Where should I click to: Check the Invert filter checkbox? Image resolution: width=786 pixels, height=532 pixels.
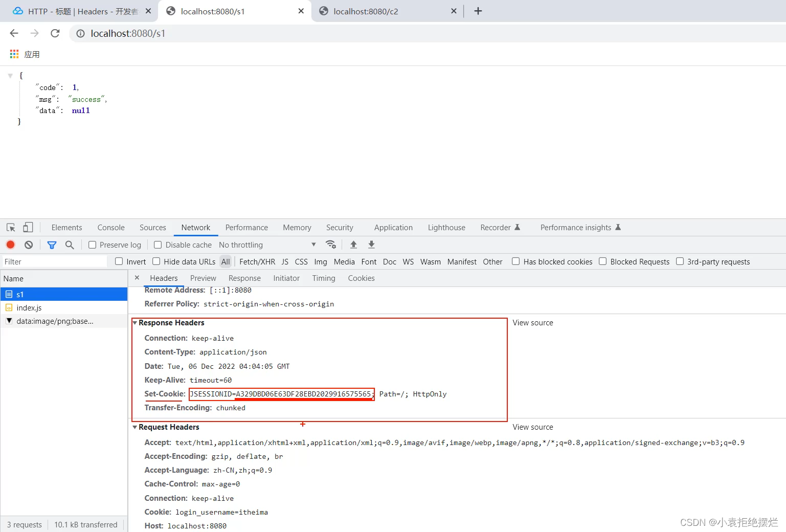(x=119, y=261)
